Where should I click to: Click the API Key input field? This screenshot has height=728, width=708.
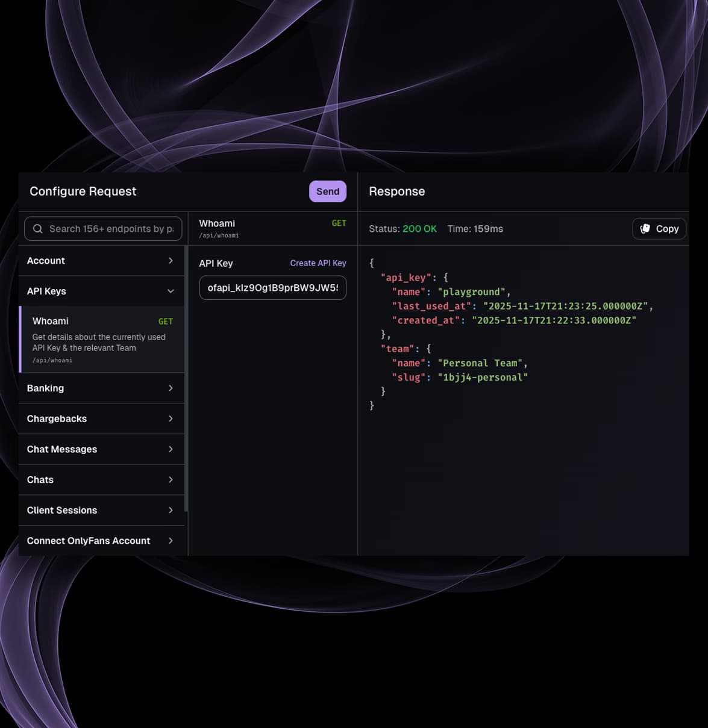(x=272, y=287)
